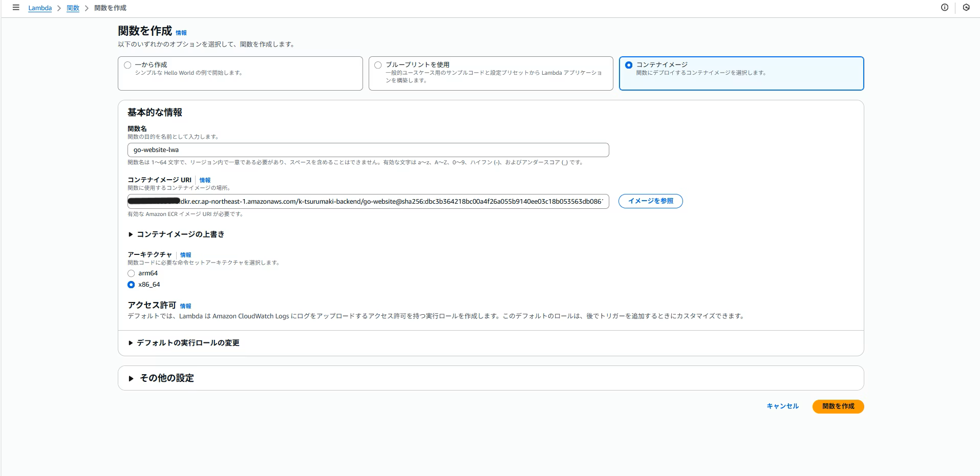Expand デフォルトの実行ロールの変更 section
980x476 pixels.
(x=184, y=343)
